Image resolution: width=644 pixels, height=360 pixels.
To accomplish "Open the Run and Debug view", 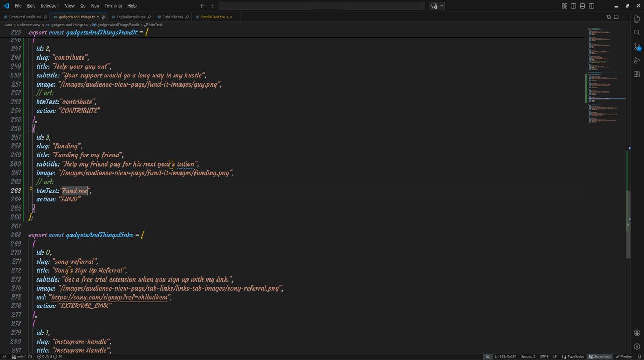I will point(636,60).
